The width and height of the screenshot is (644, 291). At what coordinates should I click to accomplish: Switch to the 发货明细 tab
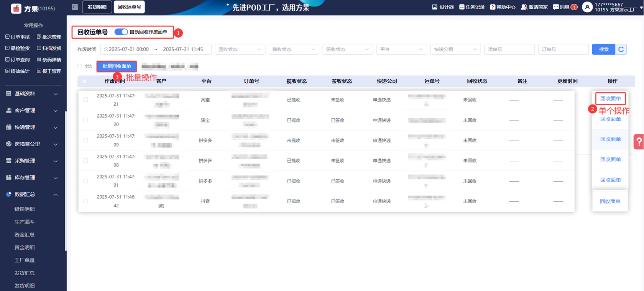coord(97,7)
